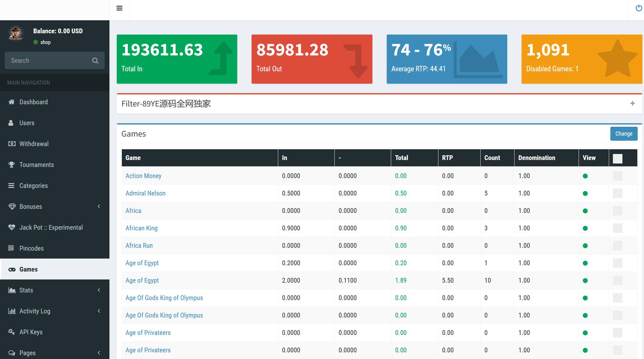
Task: Click the 1.89 total value
Action: click(401, 280)
